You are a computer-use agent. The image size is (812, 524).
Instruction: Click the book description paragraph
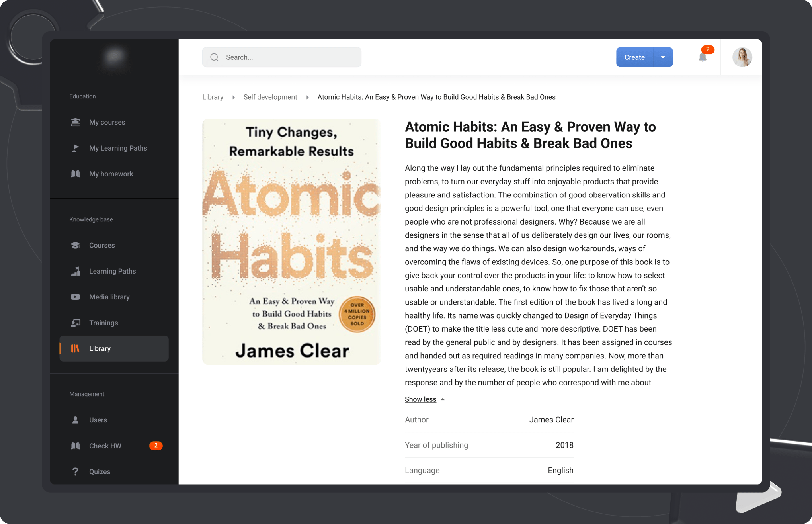click(x=538, y=275)
